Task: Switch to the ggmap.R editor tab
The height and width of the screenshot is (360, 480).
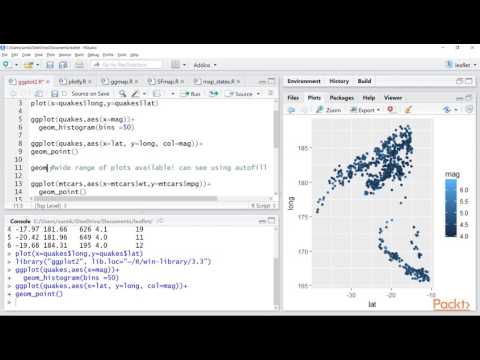Action: (x=119, y=82)
